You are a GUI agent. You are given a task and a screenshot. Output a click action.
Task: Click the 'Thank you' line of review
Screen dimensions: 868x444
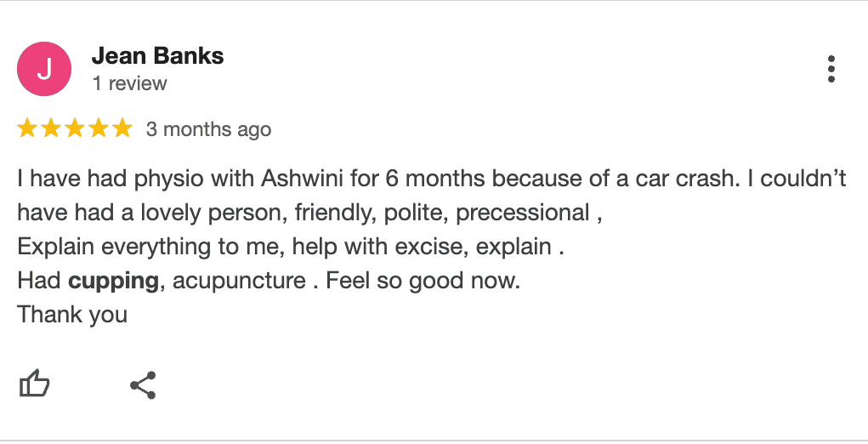pos(72,314)
